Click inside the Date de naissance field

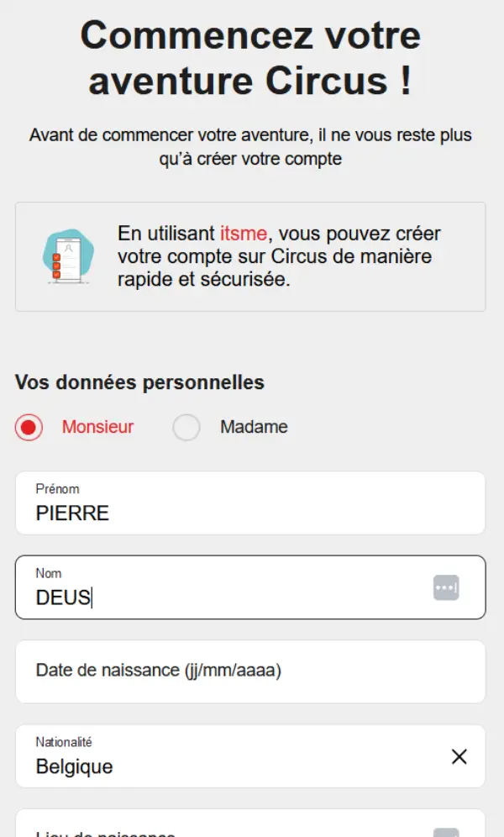(210, 671)
